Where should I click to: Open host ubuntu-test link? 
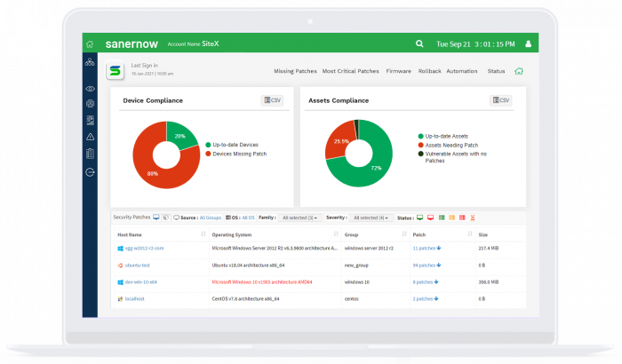click(137, 265)
